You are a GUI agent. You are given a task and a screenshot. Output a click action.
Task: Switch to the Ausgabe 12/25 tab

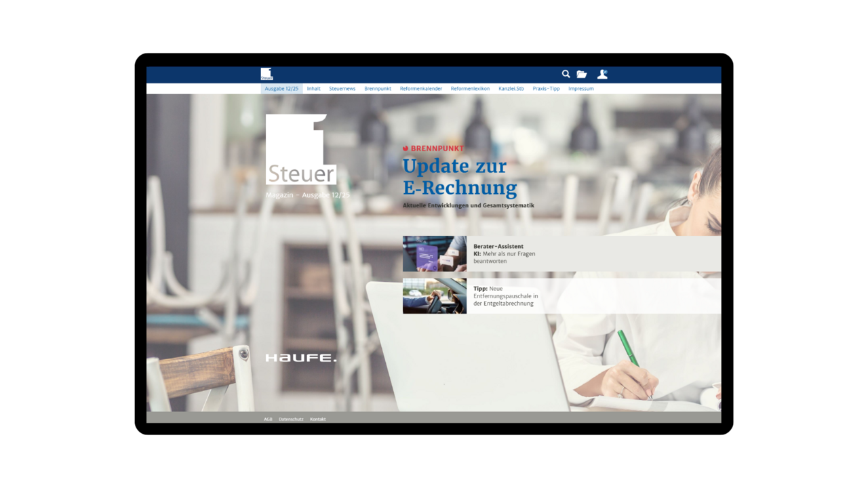[x=281, y=88]
